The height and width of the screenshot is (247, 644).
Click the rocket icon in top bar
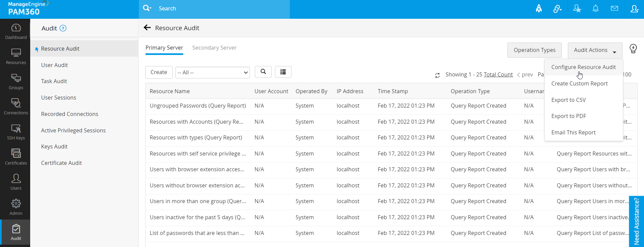pos(539,9)
